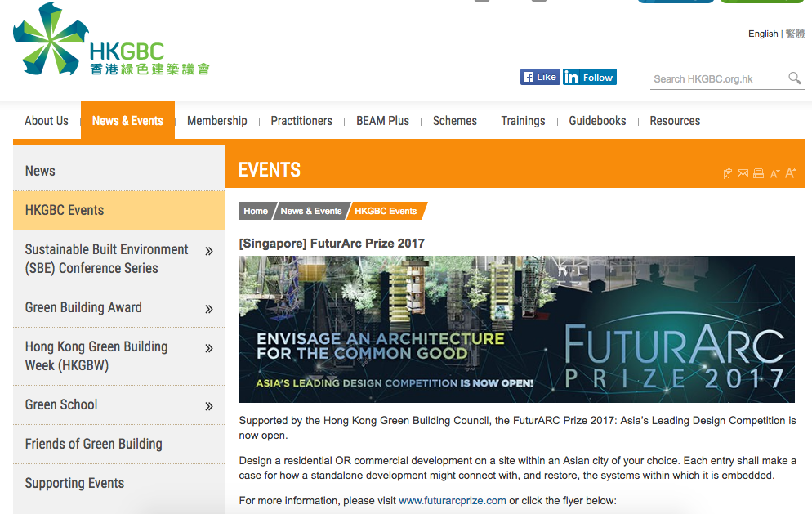Open the Practitioners menu
Image resolution: width=812 pixels, height=514 pixels.
point(301,121)
